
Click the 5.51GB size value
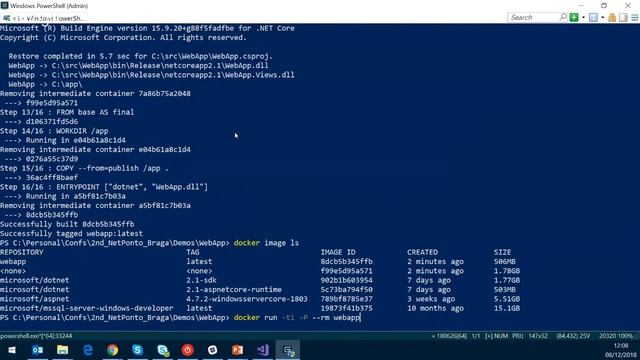(507, 299)
